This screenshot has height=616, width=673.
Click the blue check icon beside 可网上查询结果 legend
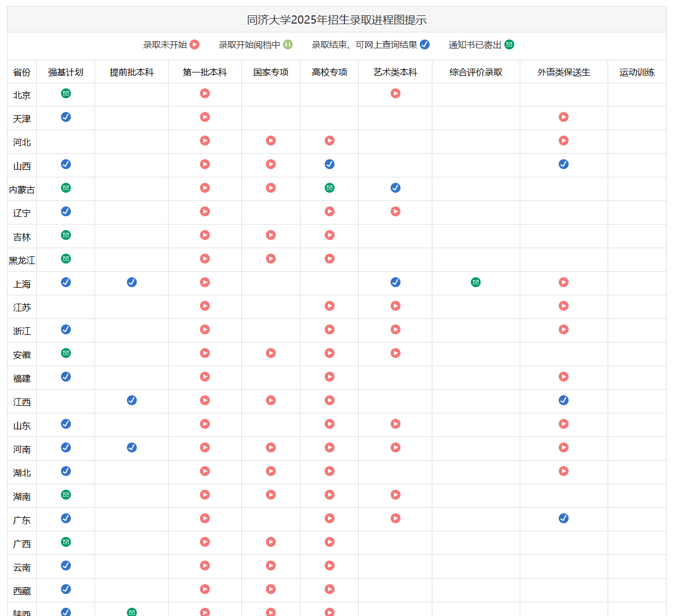coord(425,44)
